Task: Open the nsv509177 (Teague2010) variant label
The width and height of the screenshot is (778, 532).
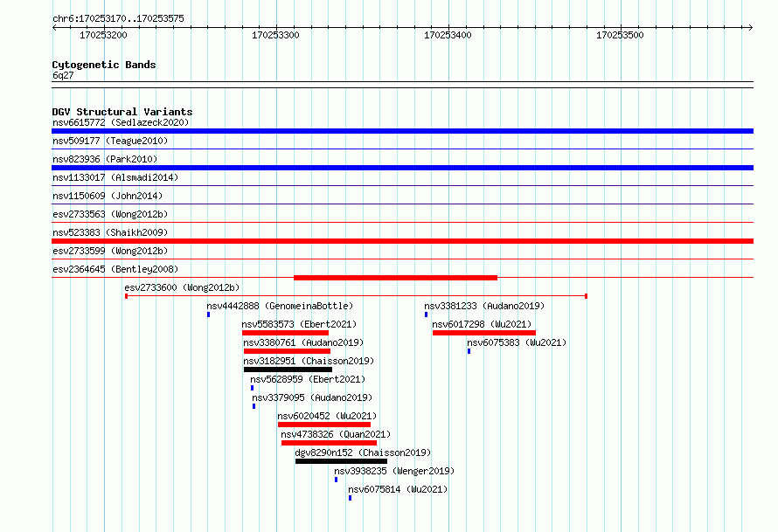Action: (110, 141)
